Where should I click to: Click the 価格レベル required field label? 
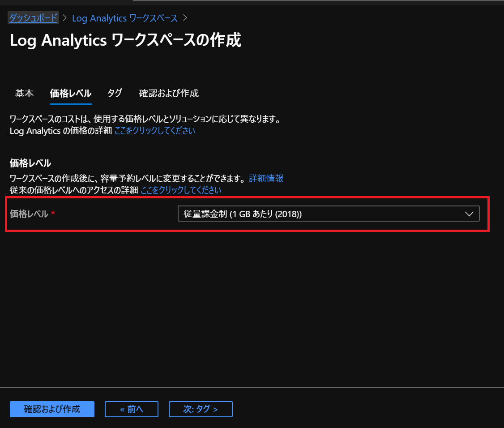click(33, 214)
